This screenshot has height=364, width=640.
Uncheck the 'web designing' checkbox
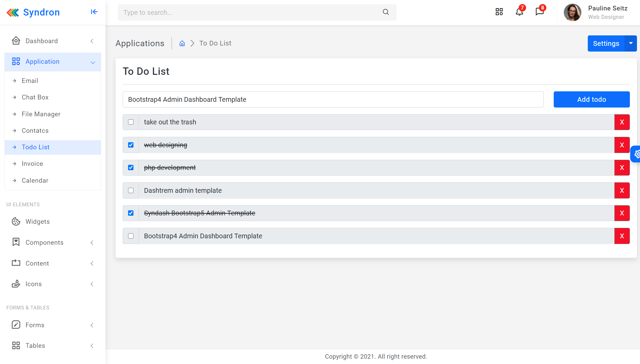(x=131, y=145)
